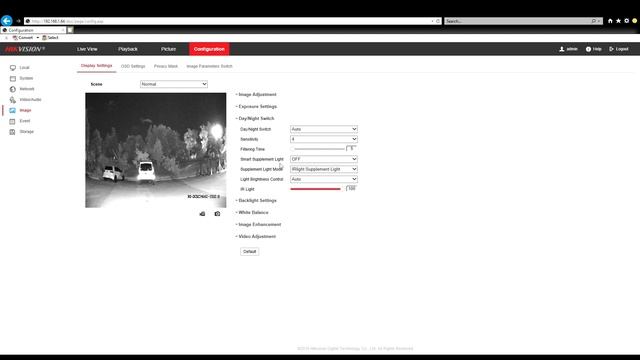Click the camera preview image
640x360 pixels.
coord(156,150)
